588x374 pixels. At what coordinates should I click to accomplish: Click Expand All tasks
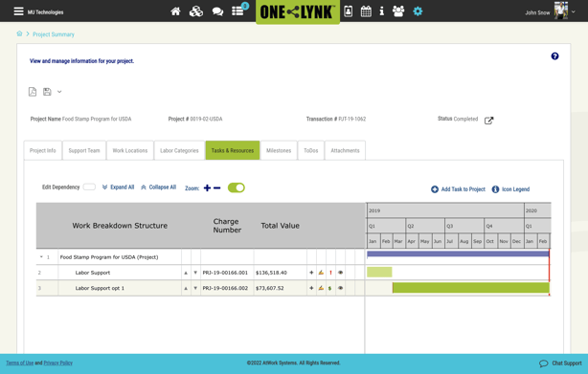click(118, 187)
